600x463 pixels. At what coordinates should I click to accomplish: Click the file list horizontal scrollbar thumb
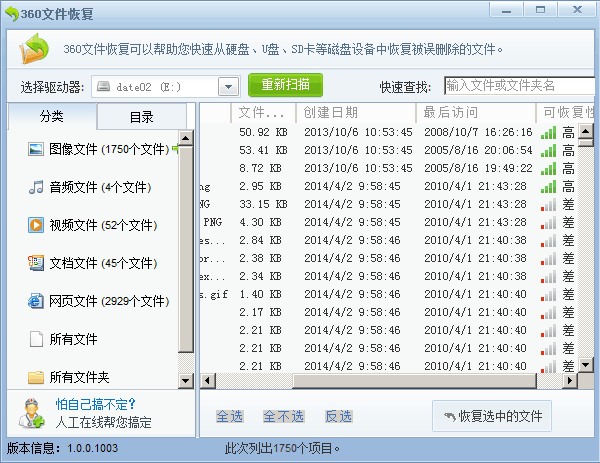click(x=414, y=380)
